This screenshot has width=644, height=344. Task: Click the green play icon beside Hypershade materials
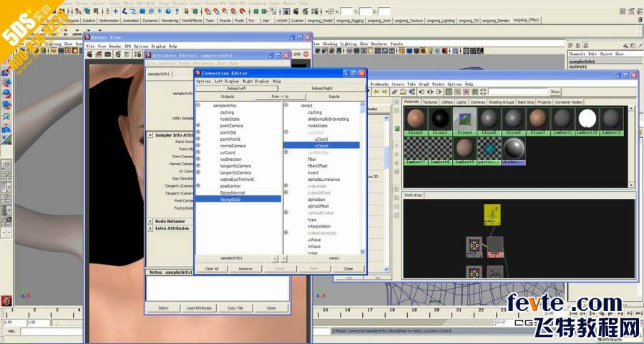tap(396, 129)
